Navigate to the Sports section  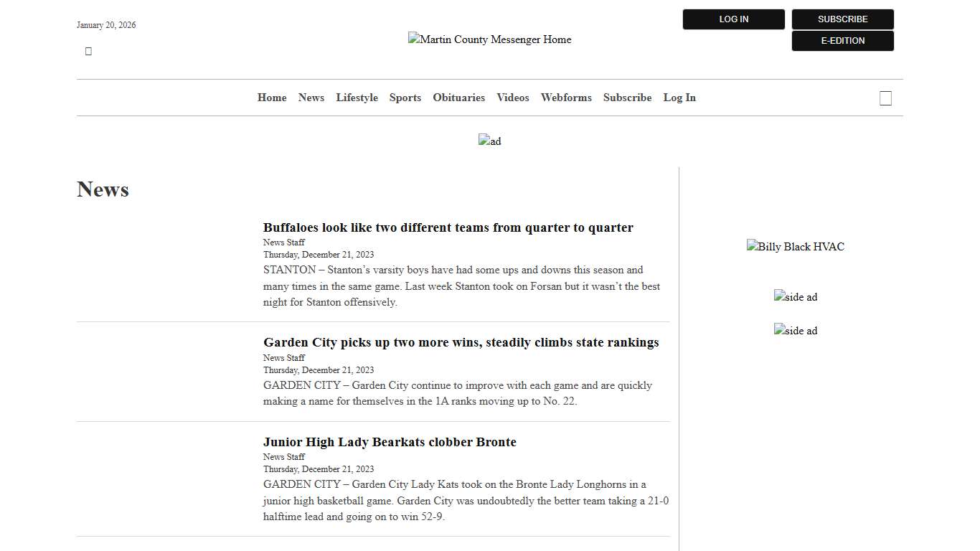coord(405,98)
